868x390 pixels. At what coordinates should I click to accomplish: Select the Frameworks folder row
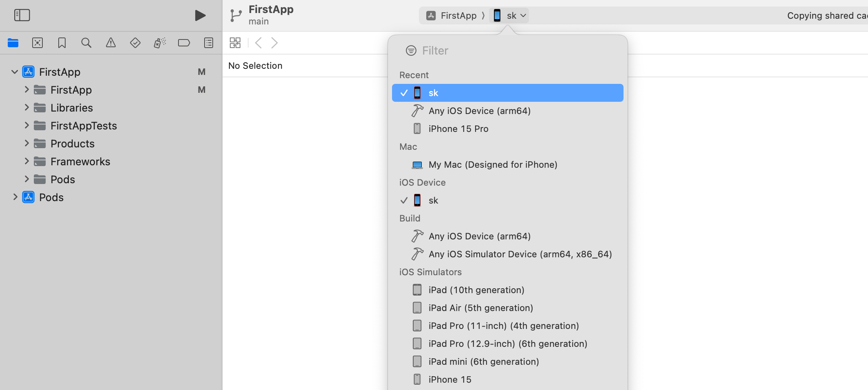[x=111, y=162]
